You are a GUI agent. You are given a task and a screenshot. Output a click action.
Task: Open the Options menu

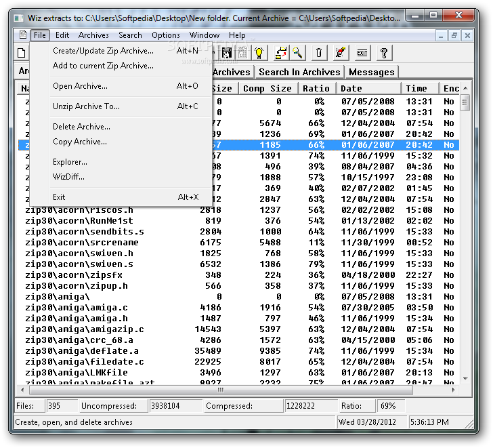(x=166, y=35)
